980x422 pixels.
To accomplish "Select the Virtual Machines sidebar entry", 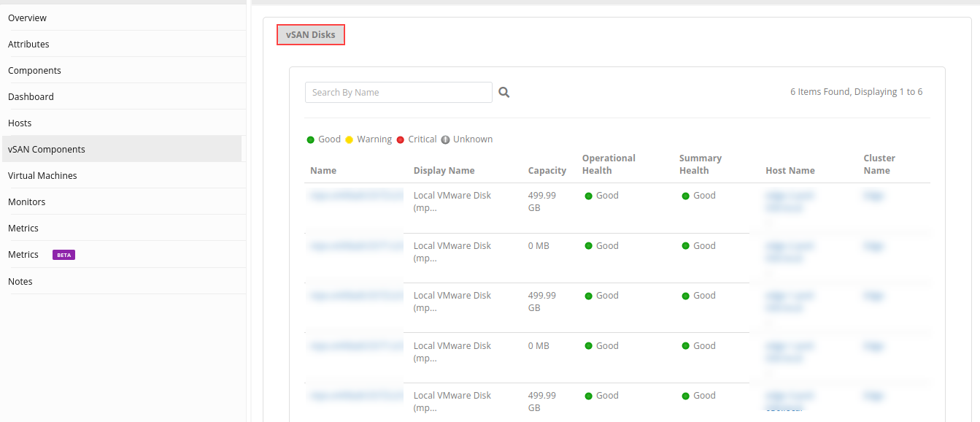I will coord(42,175).
